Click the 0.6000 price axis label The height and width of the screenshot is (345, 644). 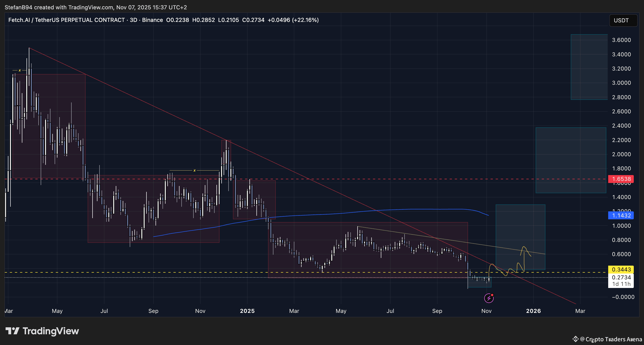621,254
